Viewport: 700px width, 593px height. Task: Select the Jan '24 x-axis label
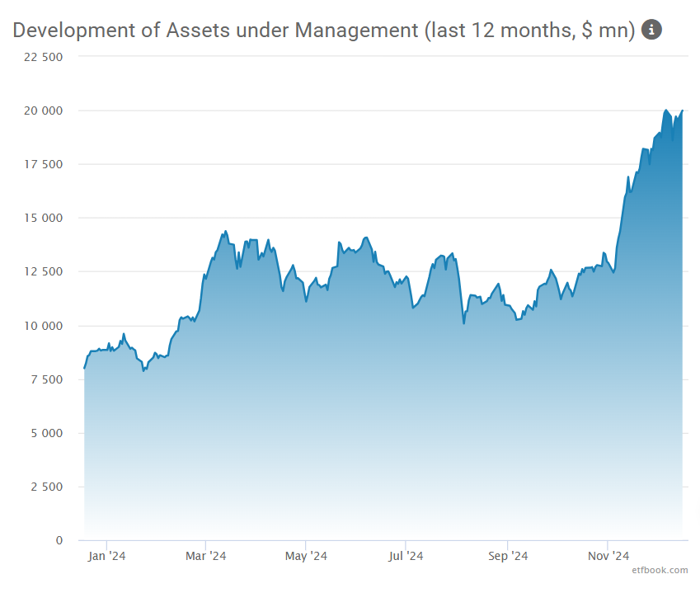[x=106, y=557]
